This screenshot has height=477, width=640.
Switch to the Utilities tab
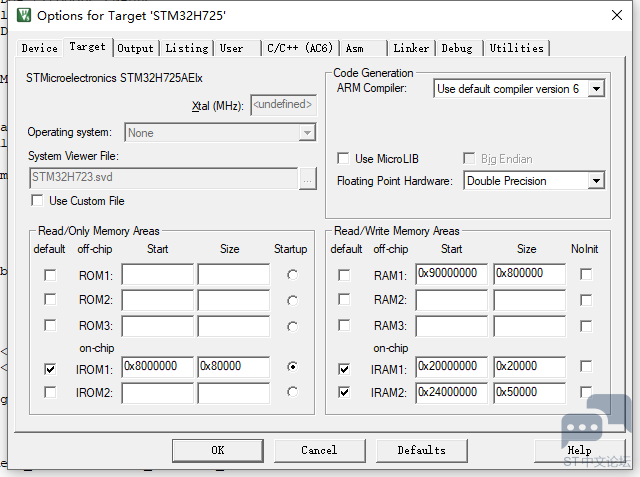coord(516,48)
